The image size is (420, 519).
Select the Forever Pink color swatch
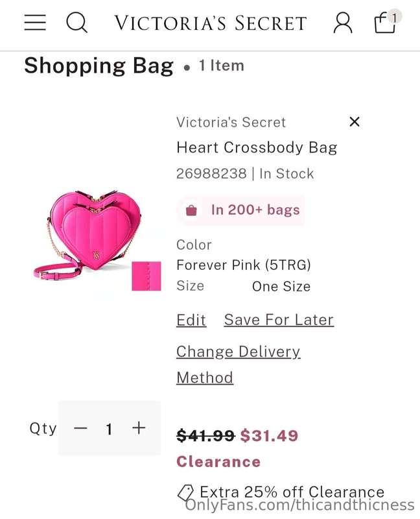(x=146, y=276)
